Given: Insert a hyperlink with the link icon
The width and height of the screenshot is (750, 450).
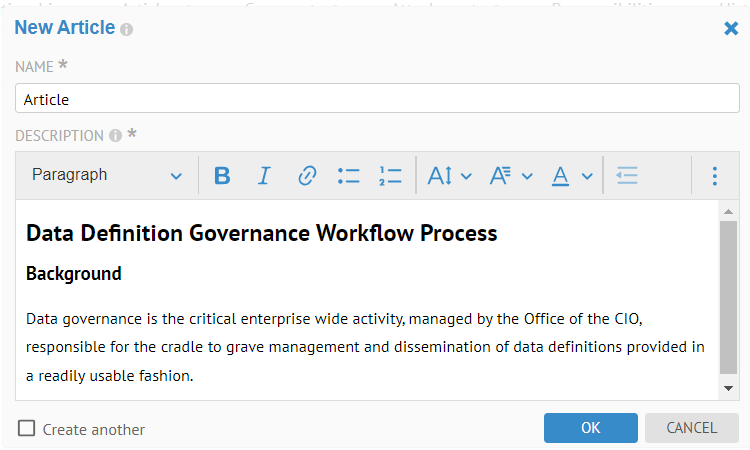Looking at the screenshot, I should click(307, 176).
